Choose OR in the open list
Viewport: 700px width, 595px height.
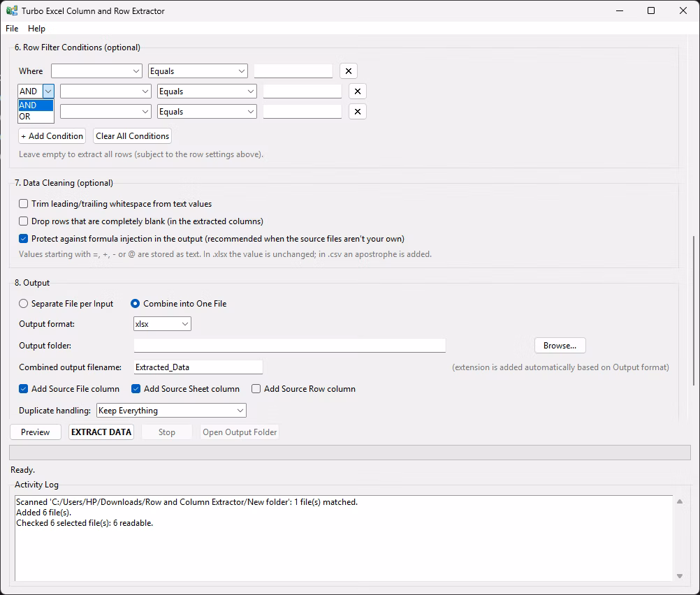coord(36,117)
